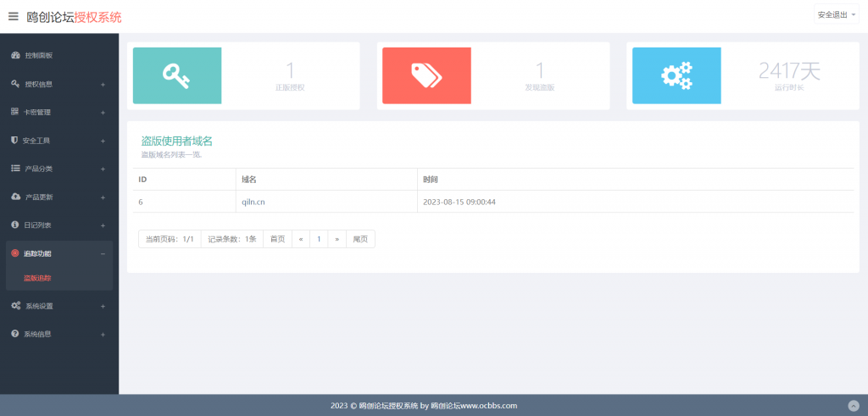Click the list icon beside 产品分类

click(x=15, y=168)
